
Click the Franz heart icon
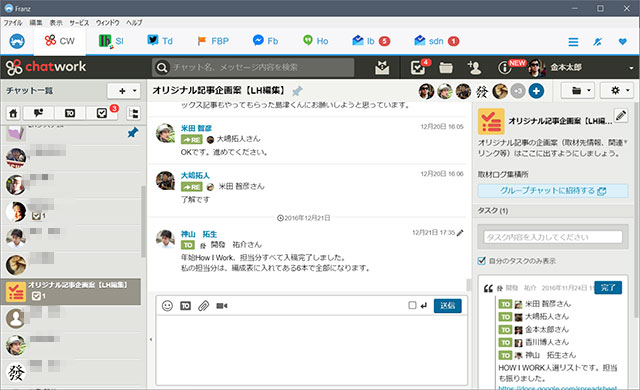622,42
